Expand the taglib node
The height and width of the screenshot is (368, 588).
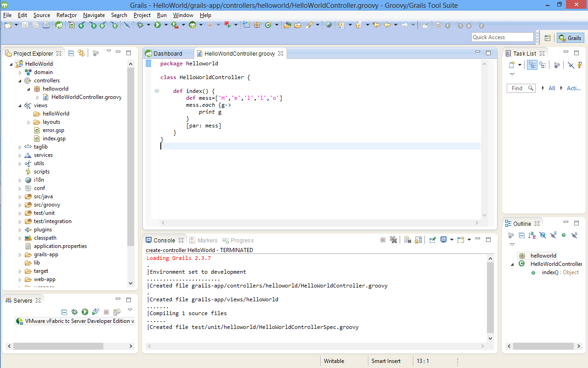pyautogui.click(x=20, y=147)
